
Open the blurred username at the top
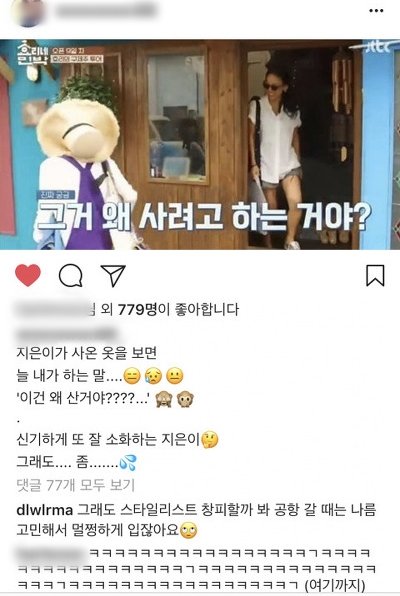(106, 10)
